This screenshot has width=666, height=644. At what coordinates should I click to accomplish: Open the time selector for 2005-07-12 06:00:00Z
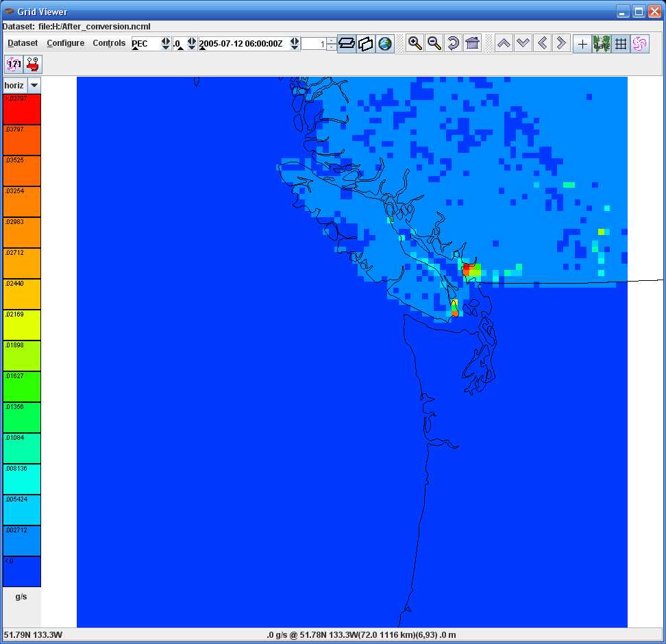pyautogui.click(x=295, y=43)
